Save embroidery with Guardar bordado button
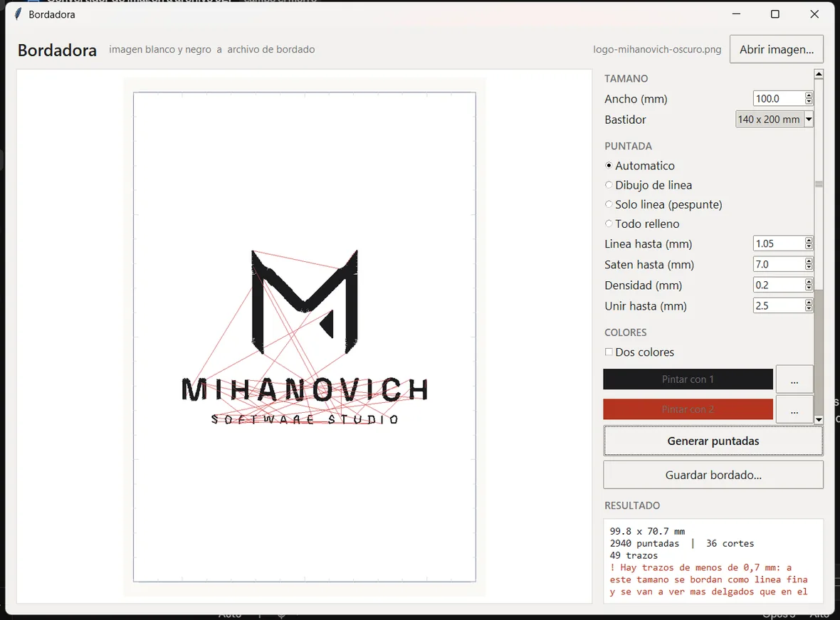 713,475
